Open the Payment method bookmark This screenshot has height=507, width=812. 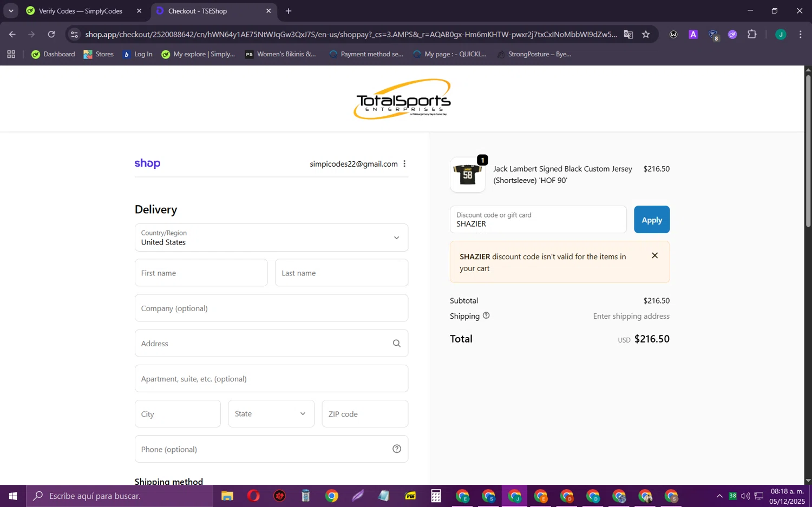click(366, 54)
